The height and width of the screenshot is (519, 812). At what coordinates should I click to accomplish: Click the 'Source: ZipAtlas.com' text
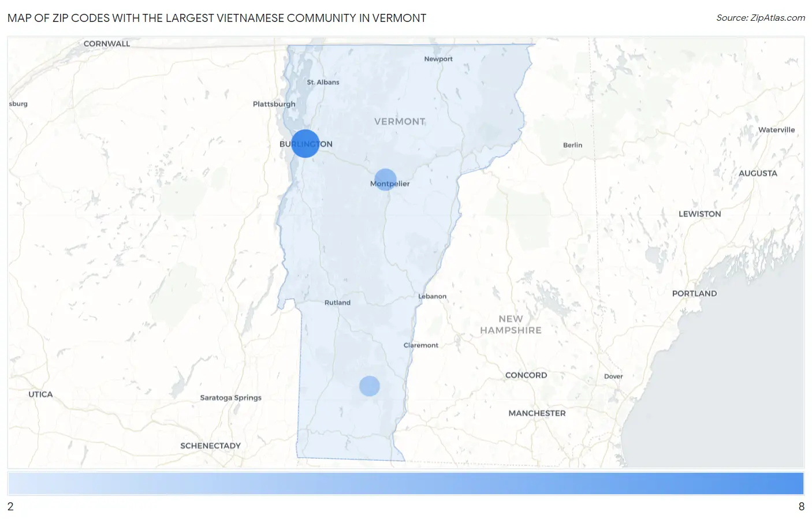(x=761, y=18)
